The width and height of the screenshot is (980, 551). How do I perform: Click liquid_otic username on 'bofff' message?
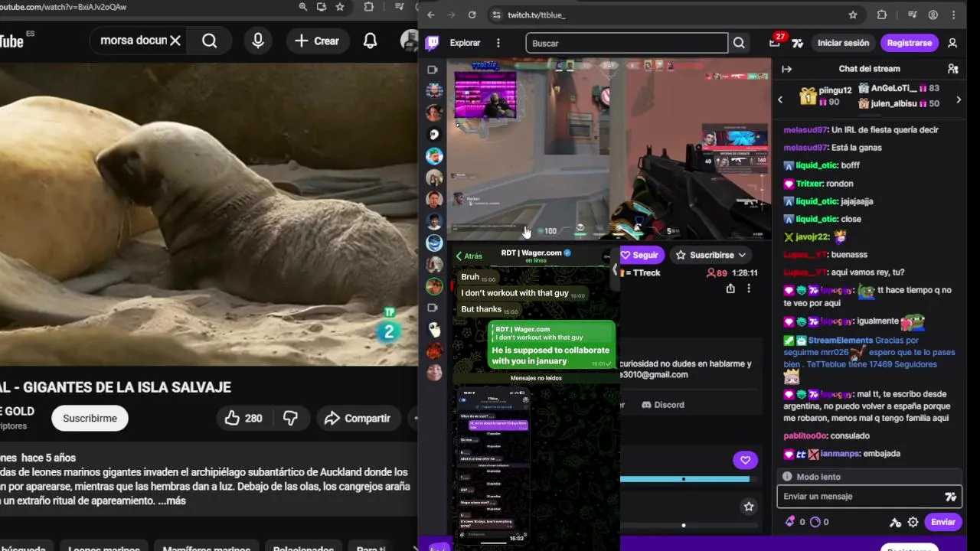pyautogui.click(x=817, y=165)
